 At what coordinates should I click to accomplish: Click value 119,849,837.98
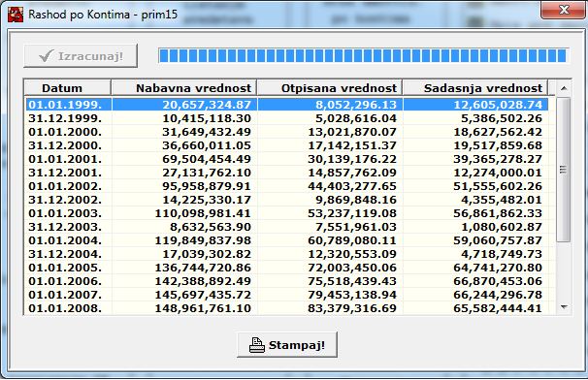[203, 240]
